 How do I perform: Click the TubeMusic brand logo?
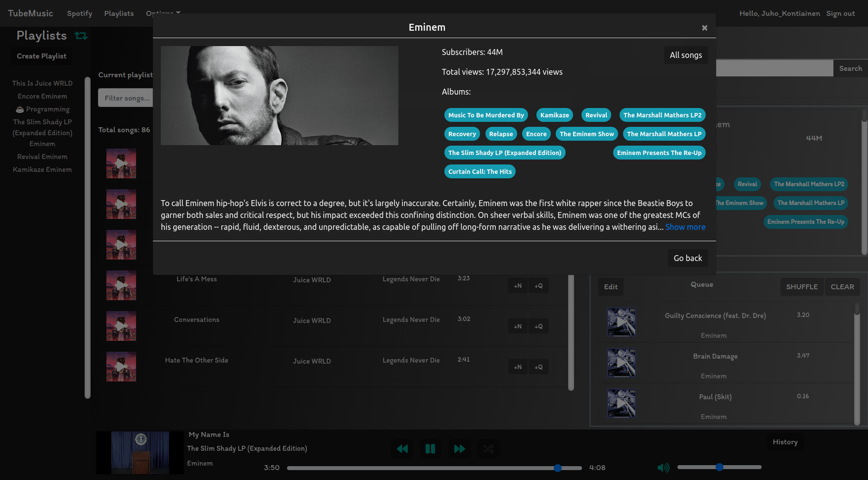tap(30, 13)
